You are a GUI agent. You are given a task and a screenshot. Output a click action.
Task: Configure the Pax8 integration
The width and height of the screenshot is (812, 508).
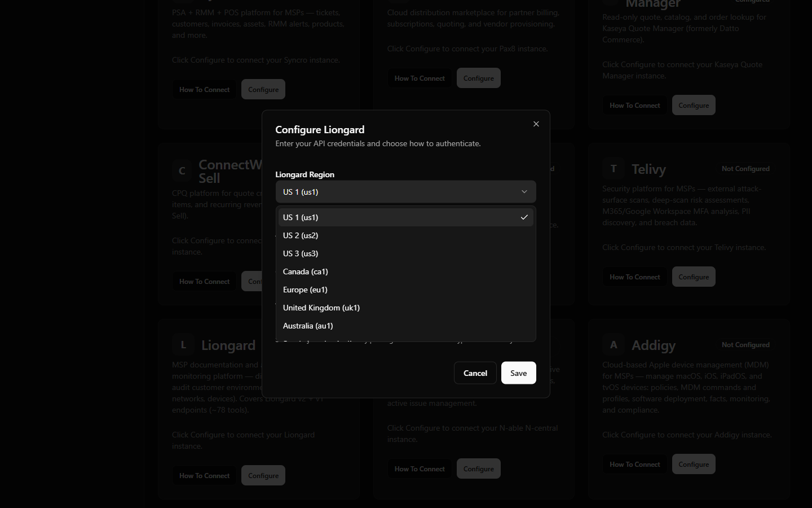(479, 78)
